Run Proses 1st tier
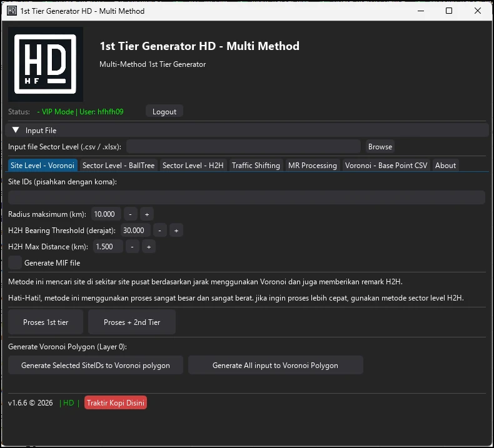The width and height of the screenshot is (494, 448). [46, 322]
